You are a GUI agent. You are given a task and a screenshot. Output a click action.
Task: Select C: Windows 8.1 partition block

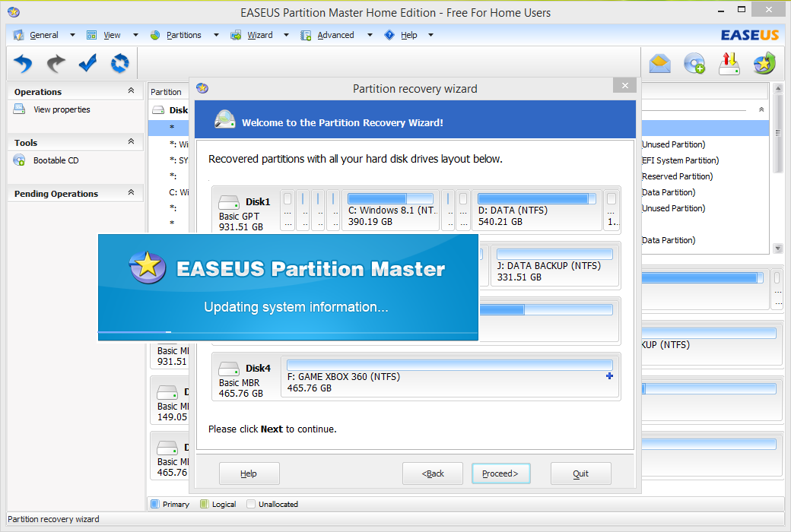pyautogui.click(x=390, y=211)
